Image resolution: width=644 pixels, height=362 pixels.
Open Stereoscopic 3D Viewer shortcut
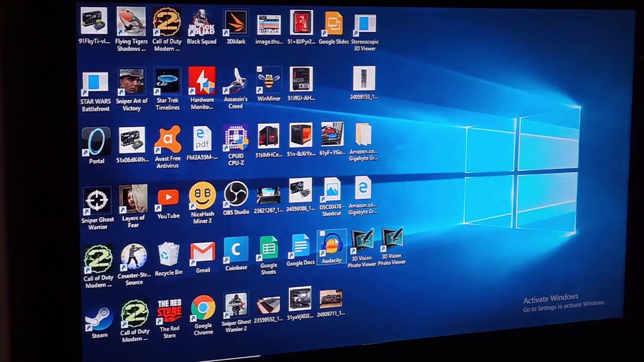coord(365,33)
